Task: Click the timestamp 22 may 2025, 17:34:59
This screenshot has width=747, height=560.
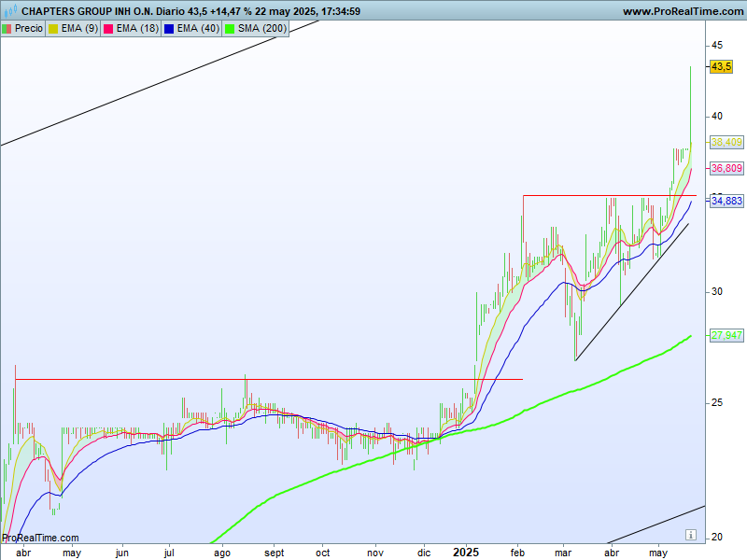Action: point(307,11)
